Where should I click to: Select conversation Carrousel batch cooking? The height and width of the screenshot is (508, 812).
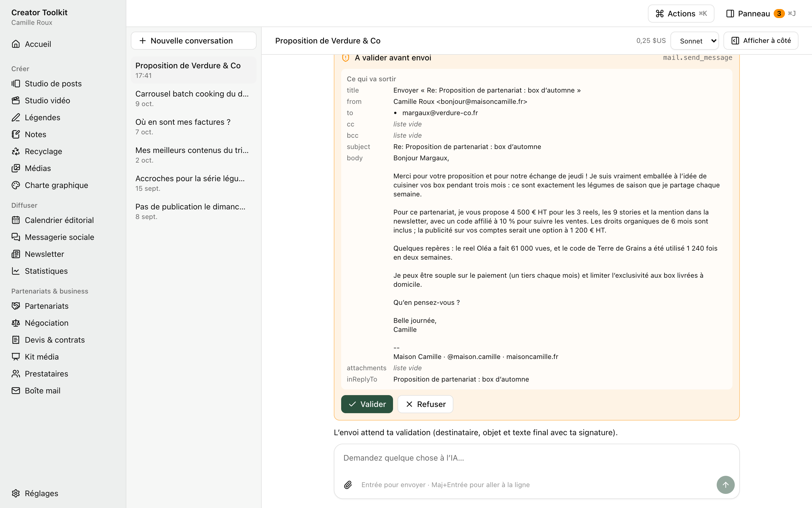[x=194, y=98]
